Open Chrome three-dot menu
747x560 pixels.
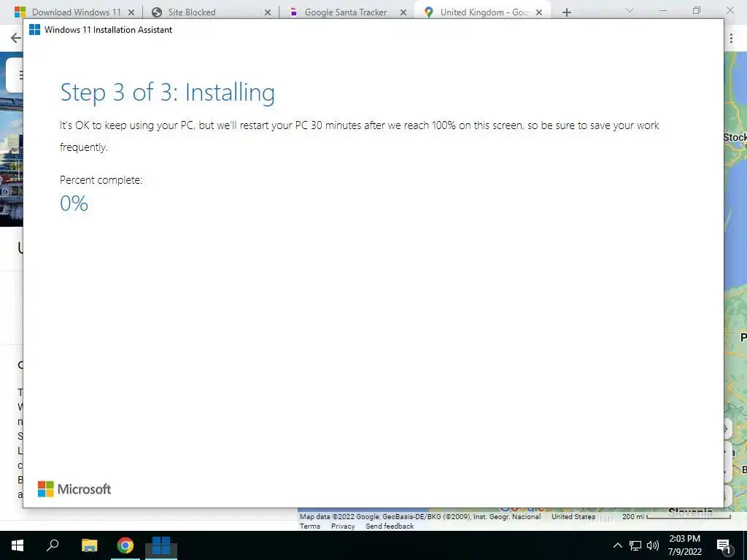point(731,38)
